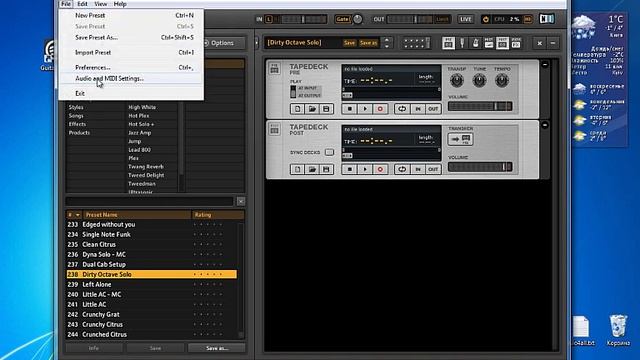This screenshot has width=640, height=360.
Task: Adjust Tapedeck Post volume slider
Action: (x=480, y=167)
